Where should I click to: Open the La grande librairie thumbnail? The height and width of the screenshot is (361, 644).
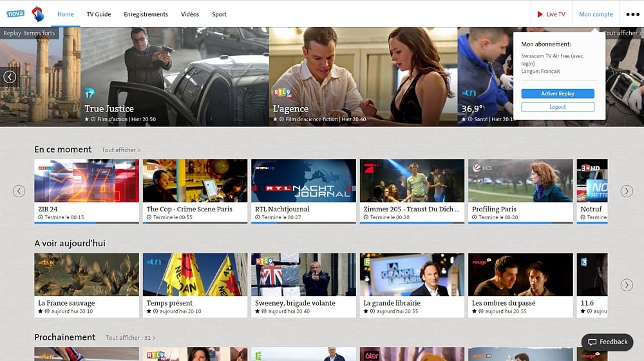click(x=412, y=275)
